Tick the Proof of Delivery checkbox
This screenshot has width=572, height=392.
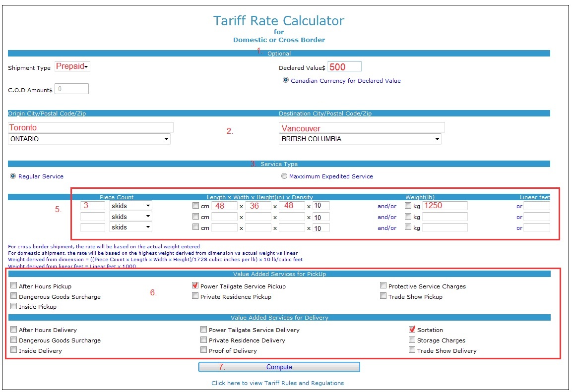point(204,350)
